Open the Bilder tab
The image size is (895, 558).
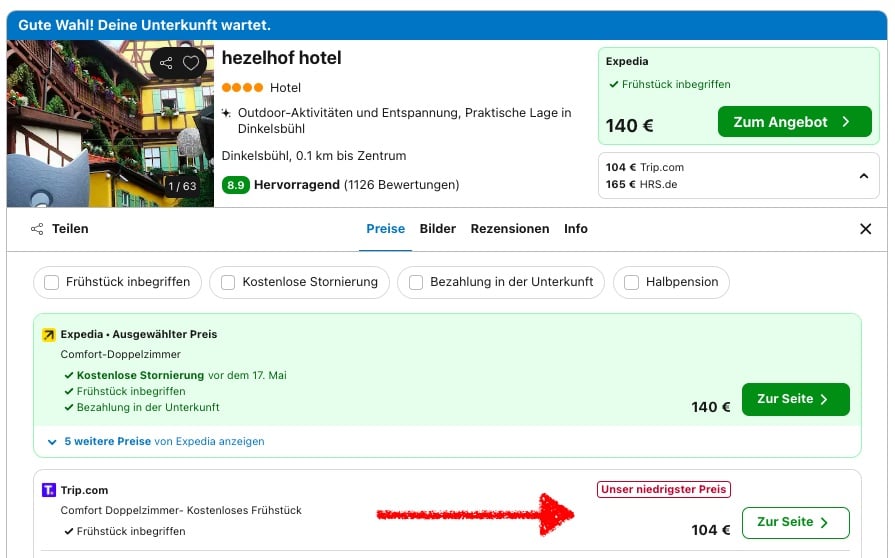[438, 229]
